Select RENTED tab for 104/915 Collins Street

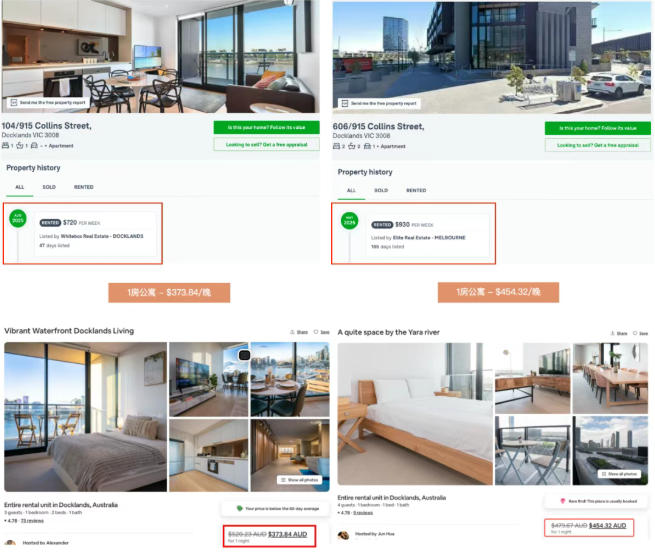(84, 187)
